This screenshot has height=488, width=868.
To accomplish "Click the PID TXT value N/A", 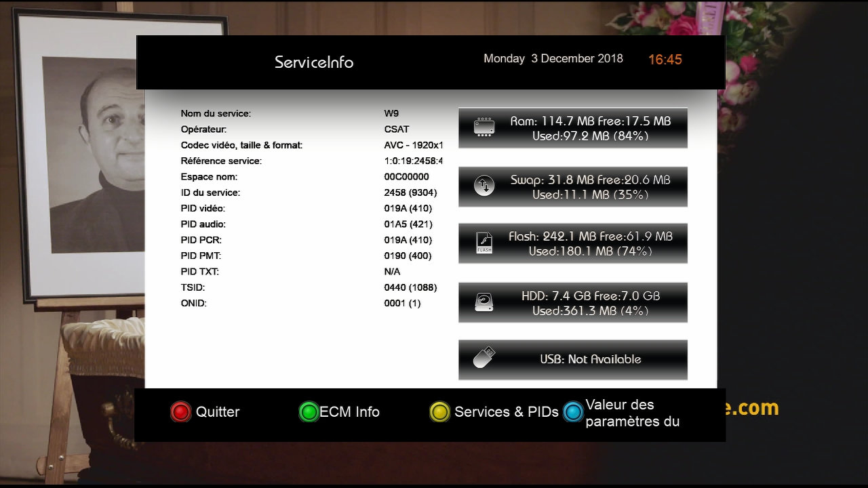I will pos(392,272).
